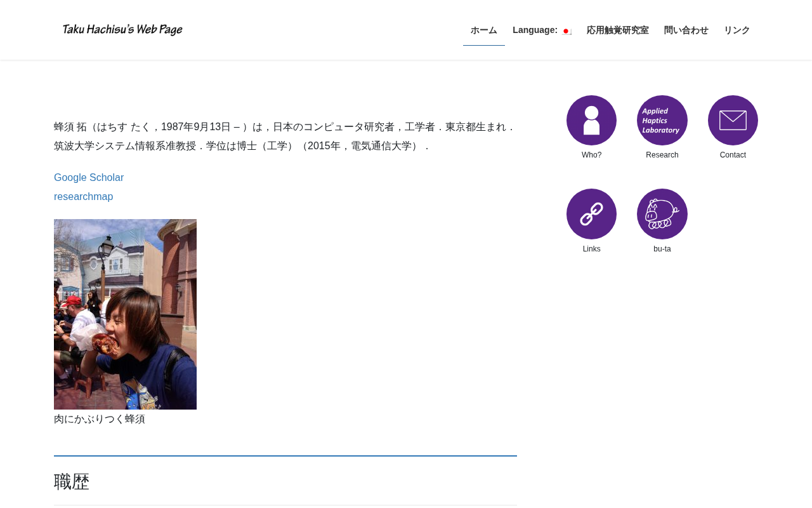
Task: Click the Who? person icon
Action: pyautogui.click(x=591, y=121)
